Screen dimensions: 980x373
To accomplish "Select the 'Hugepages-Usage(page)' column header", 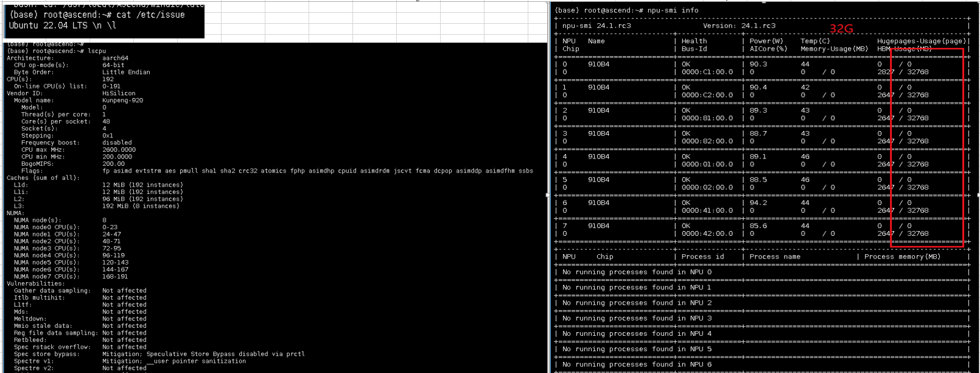I will (922, 41).
